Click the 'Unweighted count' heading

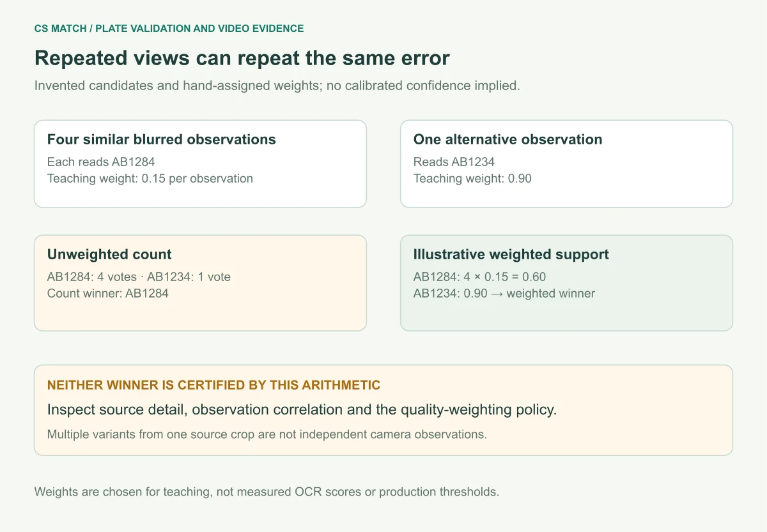point(109,254)
